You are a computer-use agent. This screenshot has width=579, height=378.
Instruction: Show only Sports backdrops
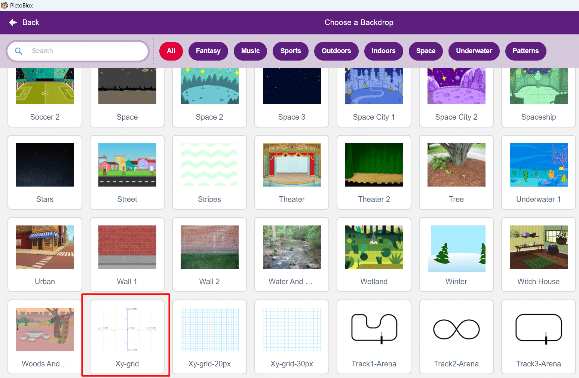pos(290,51)
